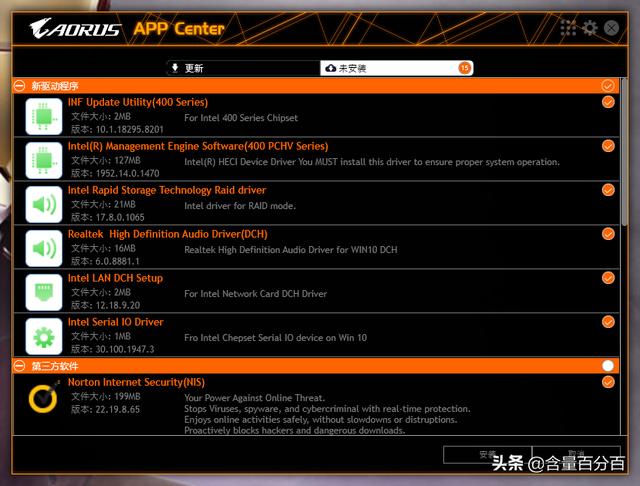
Task: Click the Intel LAN DCH Setup network icon
Action: [44, 292]
